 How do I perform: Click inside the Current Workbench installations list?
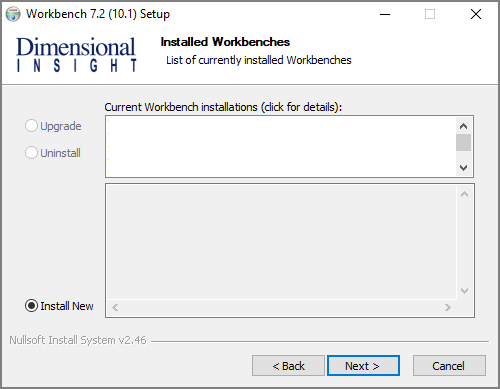(x=281, y=147)
